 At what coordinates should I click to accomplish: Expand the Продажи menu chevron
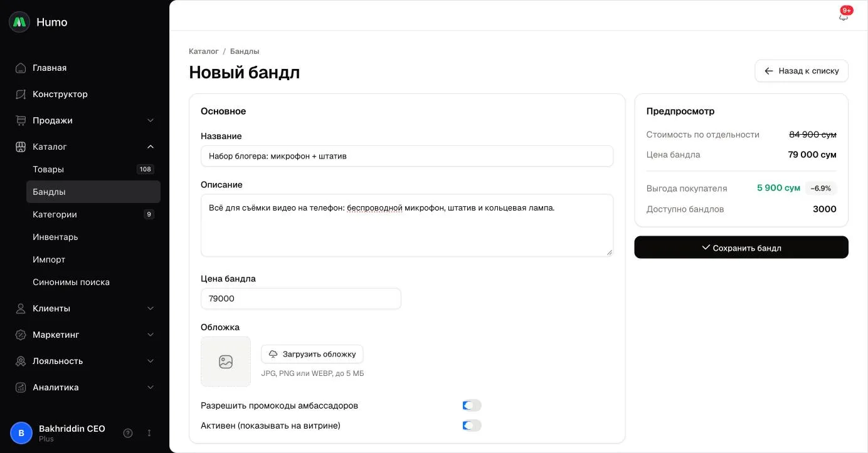tap(151, 120)
